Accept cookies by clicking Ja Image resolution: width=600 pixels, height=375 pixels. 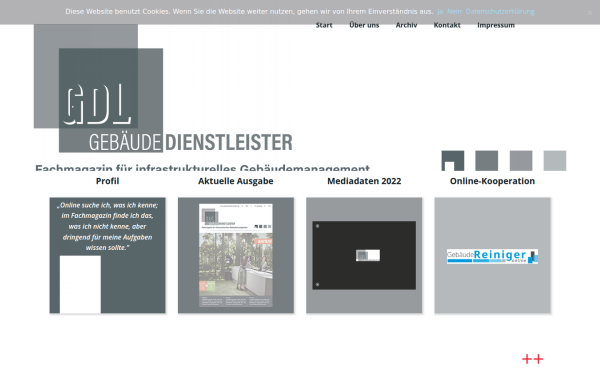[x=440, y=11]
